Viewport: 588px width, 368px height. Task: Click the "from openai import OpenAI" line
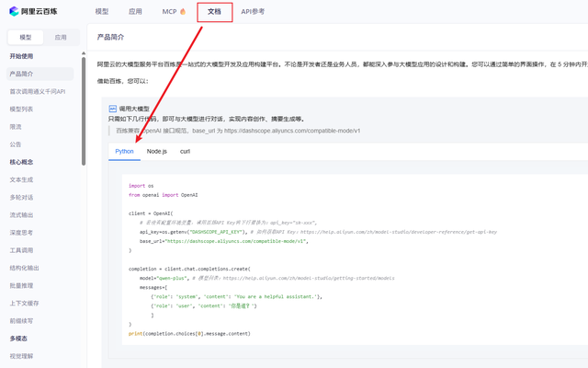coord(164,195)
